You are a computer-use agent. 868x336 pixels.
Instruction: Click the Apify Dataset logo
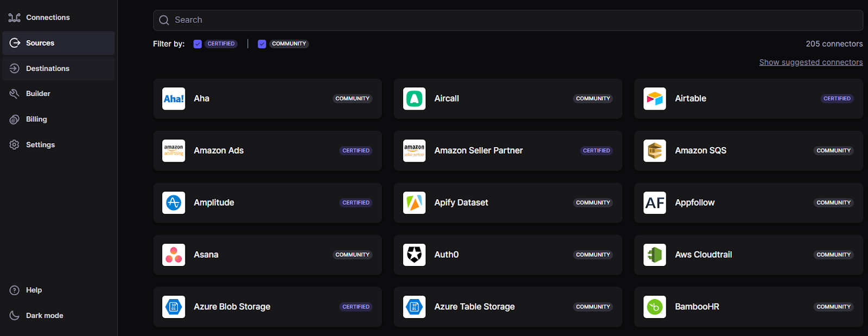pyautogui.click(x=414, y=203)
